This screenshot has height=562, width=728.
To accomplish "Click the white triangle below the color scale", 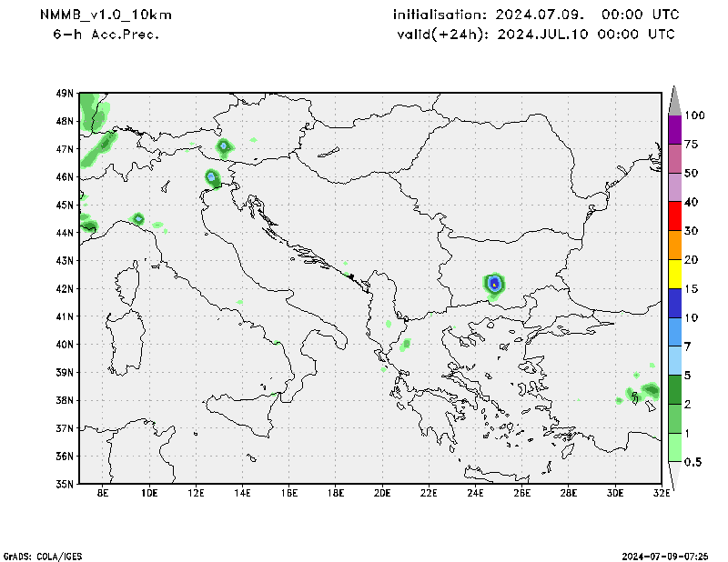I will click(x=675, y=476).
